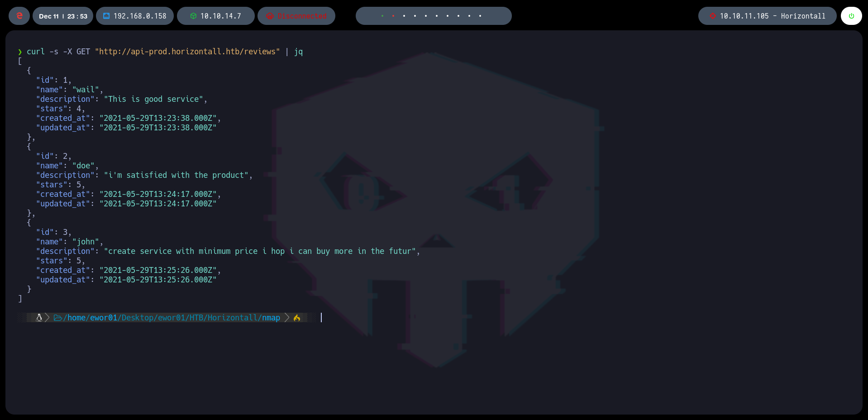Click the red Disconnected status label
The width and height of the screenshot is (868, 420).
pyautogui.click(x=302, y=16)
